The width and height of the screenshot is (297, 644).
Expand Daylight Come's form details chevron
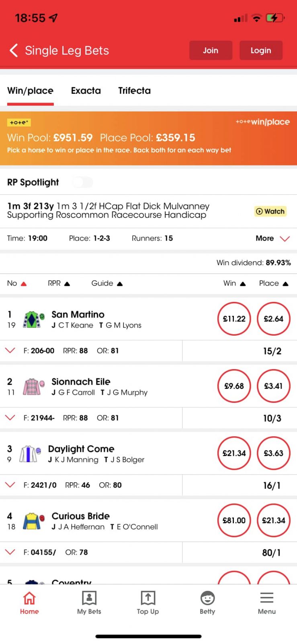tap(10, 485)
